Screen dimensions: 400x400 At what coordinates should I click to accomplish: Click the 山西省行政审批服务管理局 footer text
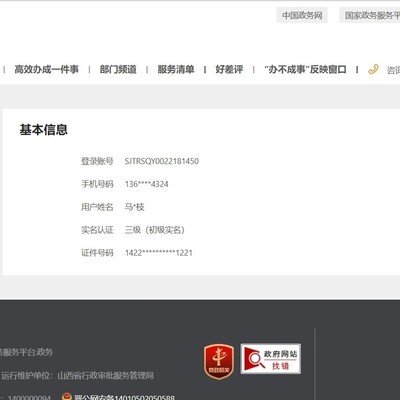click(x=106, y=376)
